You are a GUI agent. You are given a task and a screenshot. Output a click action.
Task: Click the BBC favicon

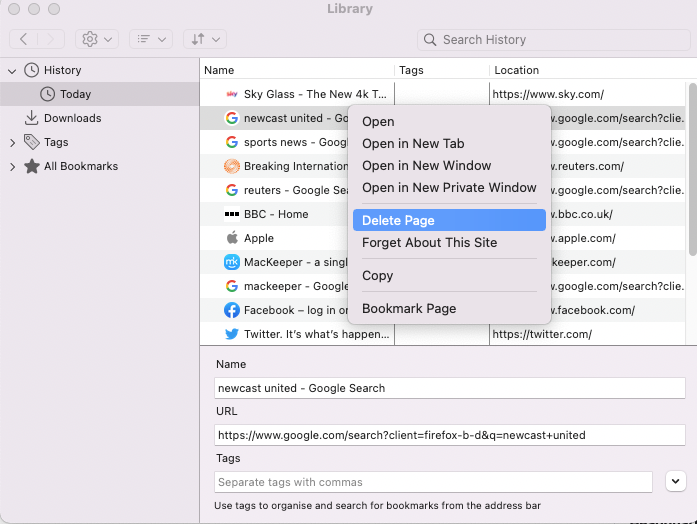click(x=232, y=214)
